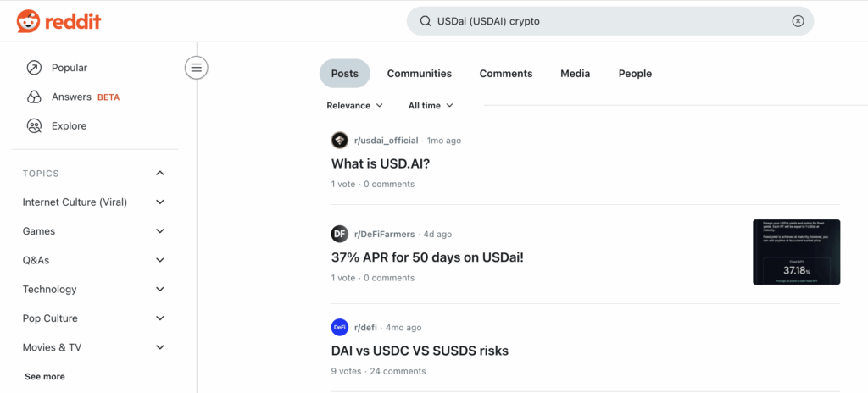The image size is (868, 393).
Task: Open the Relevance sort dropdown
Action: click(354, 106)
